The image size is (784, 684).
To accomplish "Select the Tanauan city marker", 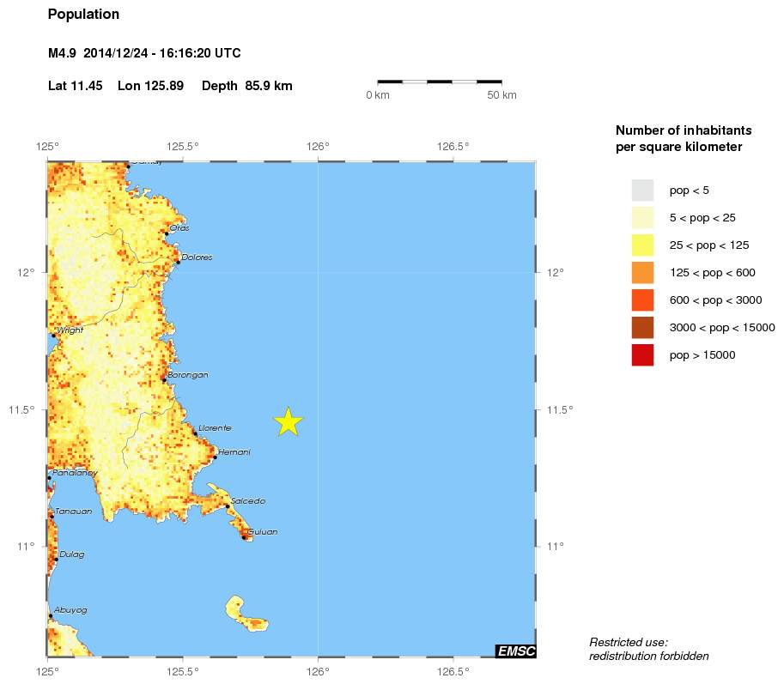I will pyautogui.click(x=52, y=516).
